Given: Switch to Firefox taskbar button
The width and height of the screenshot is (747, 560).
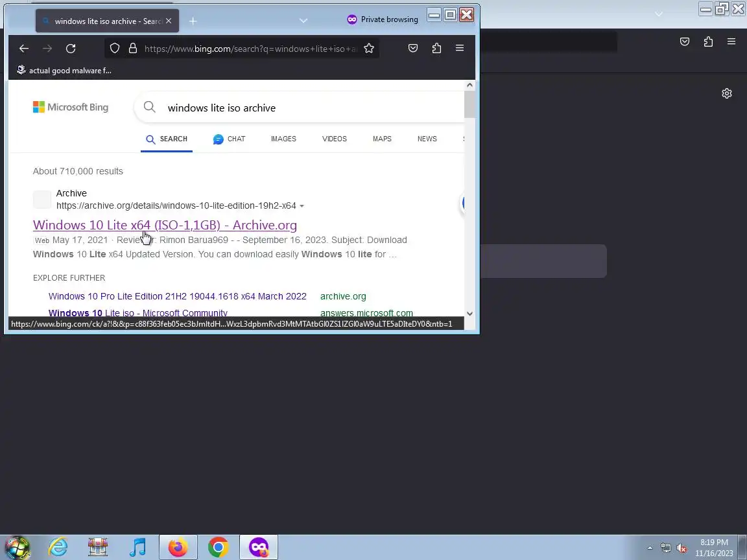Looking at the screenshot, I should (x=178, y=548).
